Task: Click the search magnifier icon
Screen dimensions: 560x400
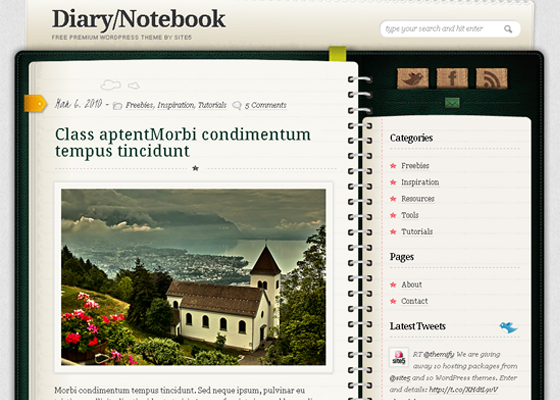Action: 508,29
